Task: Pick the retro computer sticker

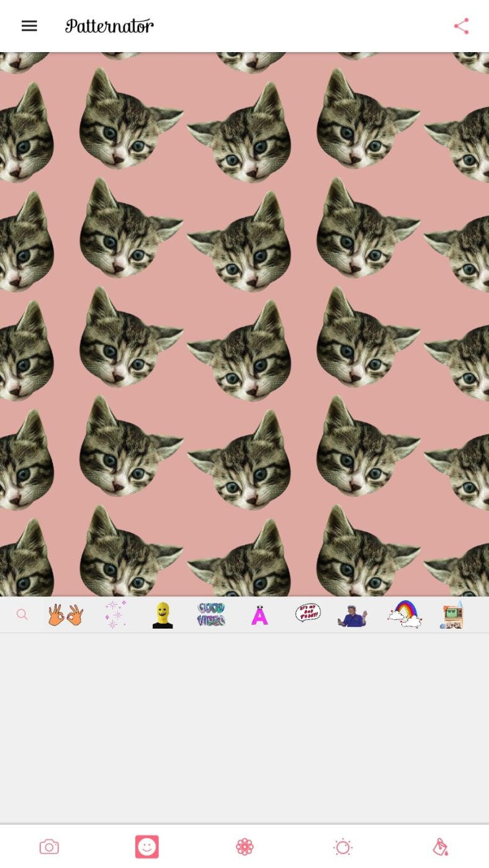Action: tap(452, 615)
